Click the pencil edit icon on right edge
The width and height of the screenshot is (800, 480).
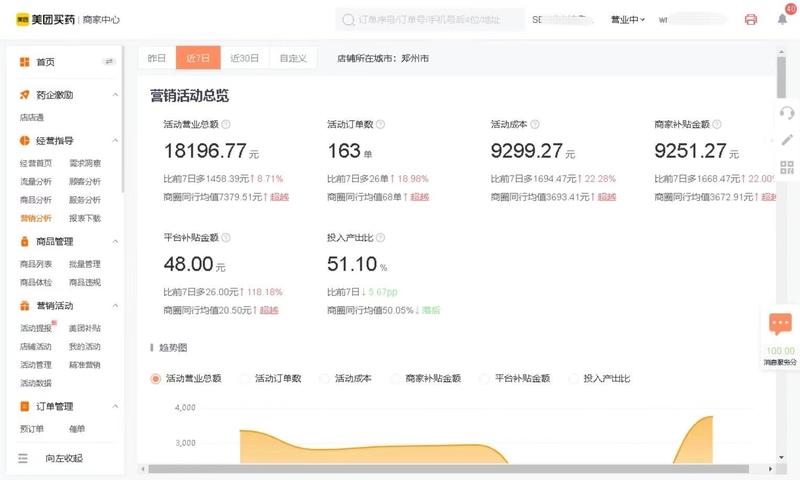click(x=787, y=140)
